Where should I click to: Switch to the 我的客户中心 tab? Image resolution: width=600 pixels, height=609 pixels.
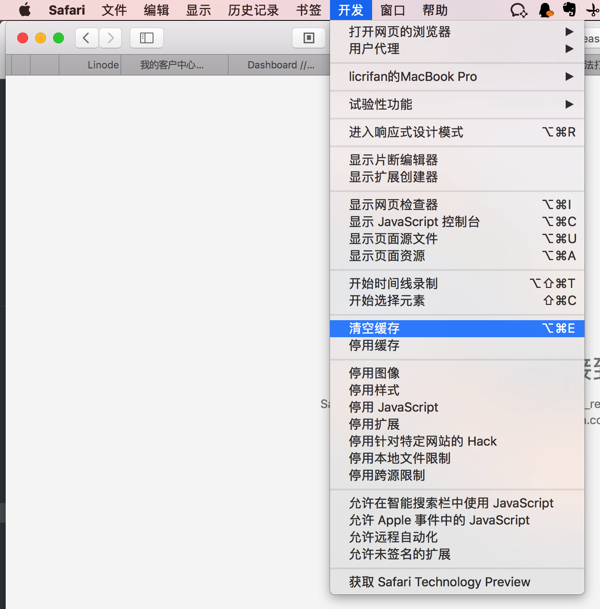tap(174, 65)
